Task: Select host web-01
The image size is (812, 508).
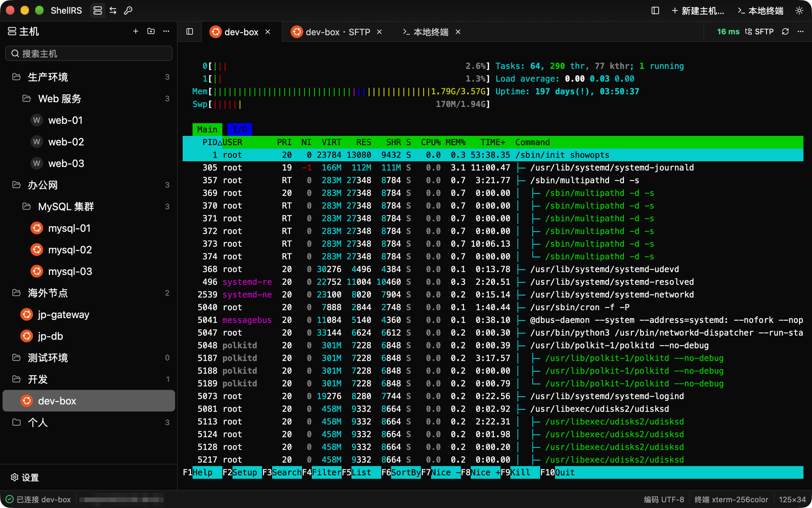Action: coord(89,120)
